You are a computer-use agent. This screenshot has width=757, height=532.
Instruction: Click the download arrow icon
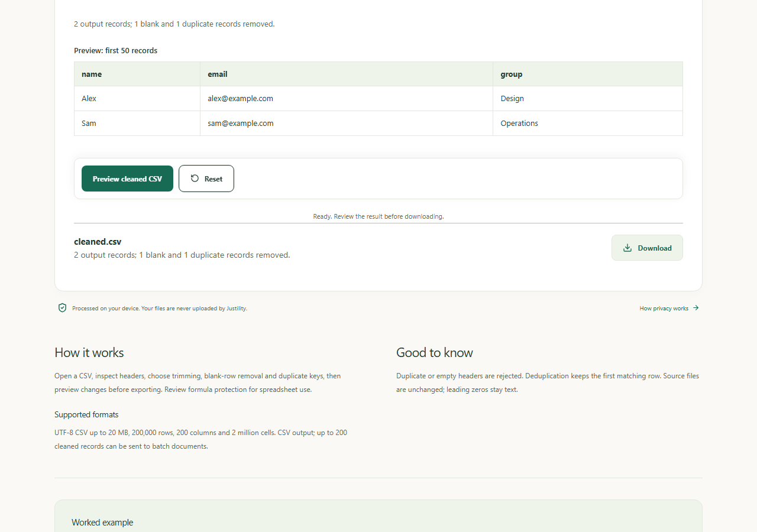[x=627, y=248]
